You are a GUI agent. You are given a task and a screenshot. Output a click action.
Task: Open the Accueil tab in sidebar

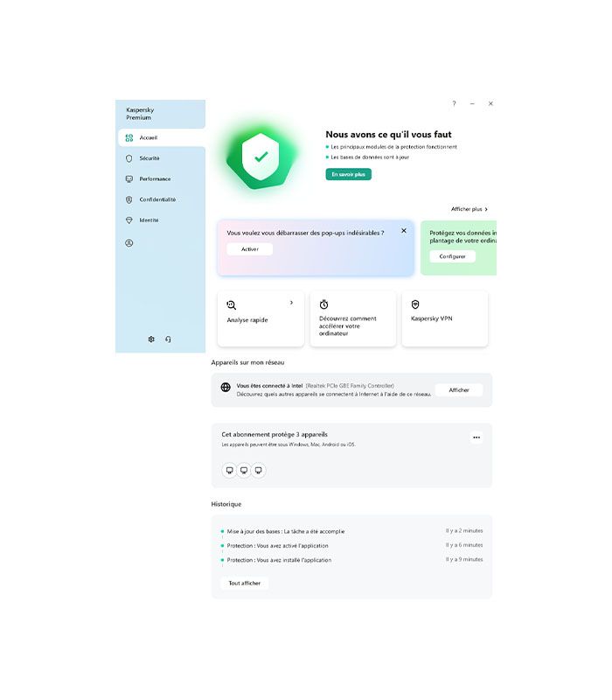pos(162,137)
